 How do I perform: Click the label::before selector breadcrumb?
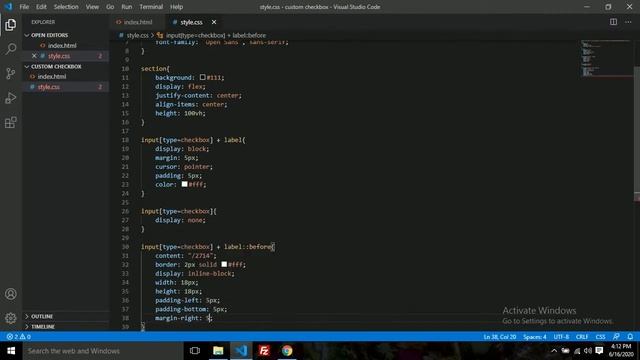tap(216, 36)
